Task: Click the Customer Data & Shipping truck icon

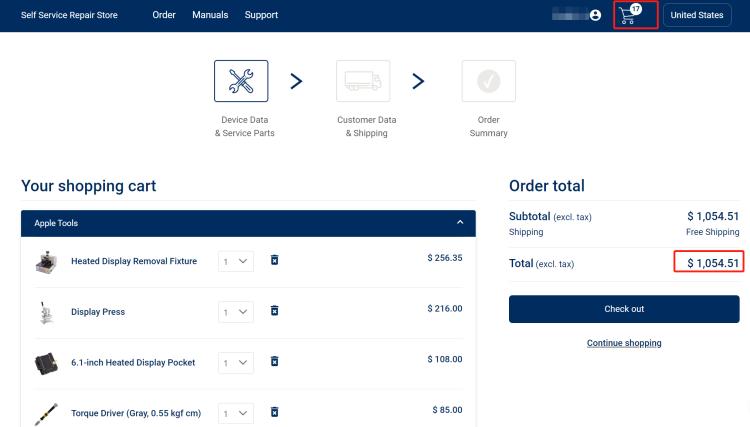Action: (x=363, y=81)
